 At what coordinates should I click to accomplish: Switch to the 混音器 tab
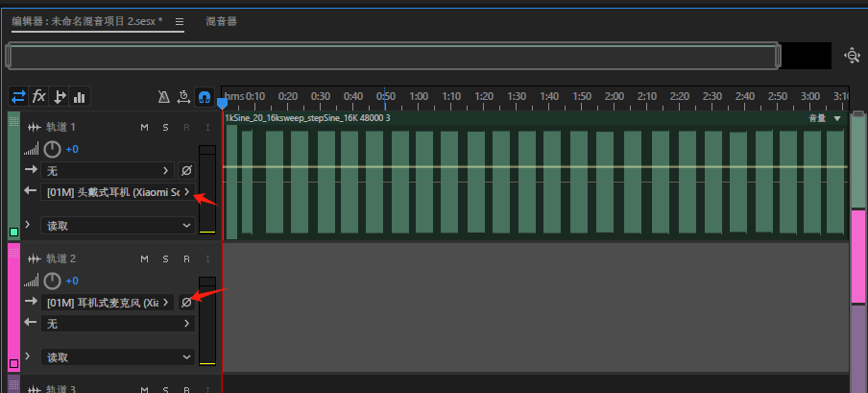222,21
